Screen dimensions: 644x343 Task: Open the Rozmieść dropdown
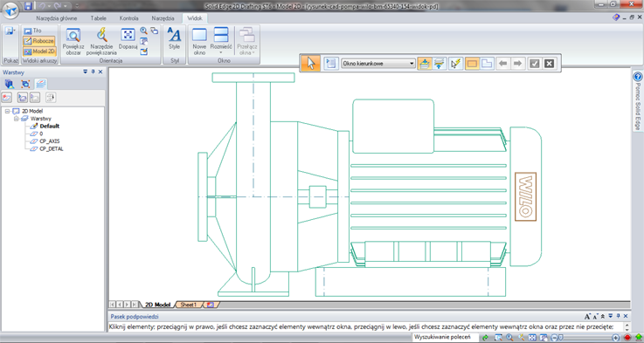tap(221, 41)
